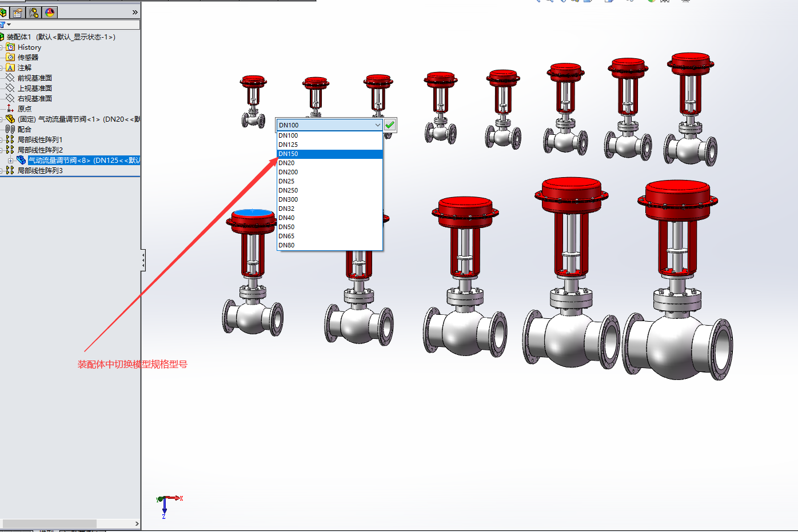
Task: Choose DN80 from the configuration list
Action: 329,245
